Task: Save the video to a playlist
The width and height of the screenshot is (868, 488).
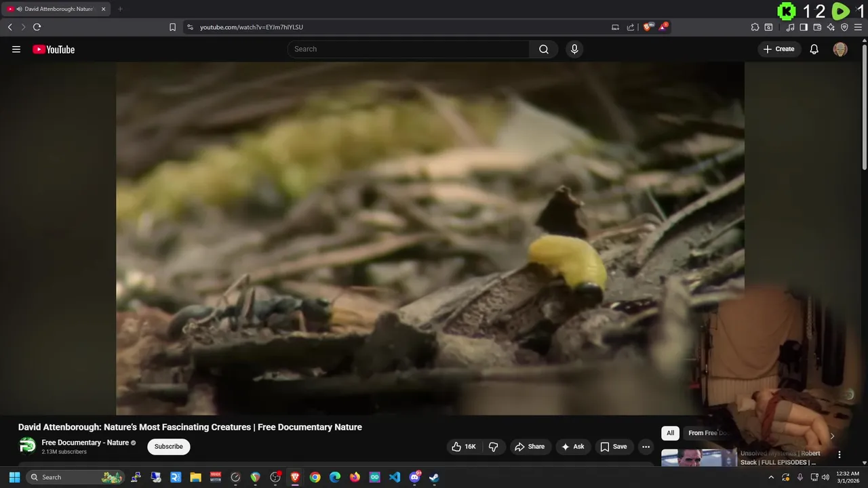Action: (x=614, y=447)
